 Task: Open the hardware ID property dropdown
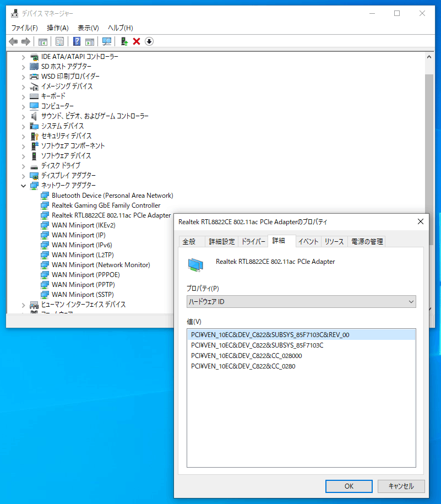point(411,302)
